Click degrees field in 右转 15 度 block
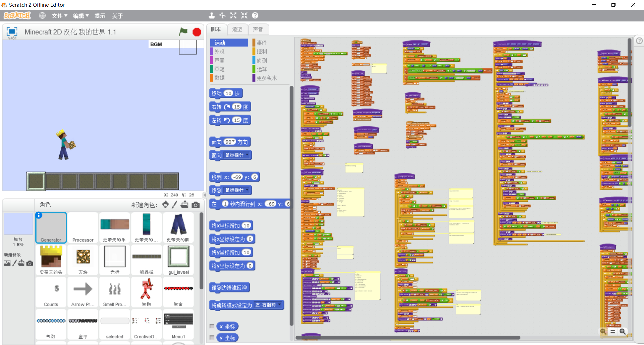 point(237,107)
